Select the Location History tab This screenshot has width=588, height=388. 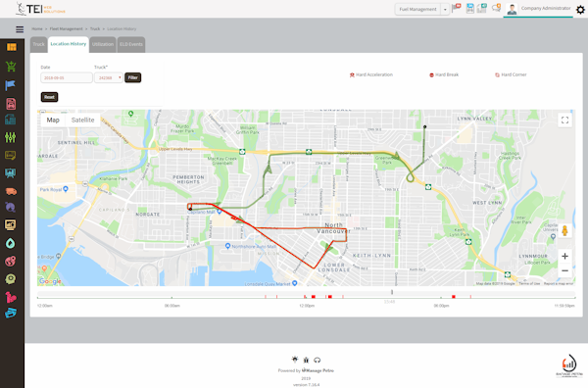tap(69, 44)
